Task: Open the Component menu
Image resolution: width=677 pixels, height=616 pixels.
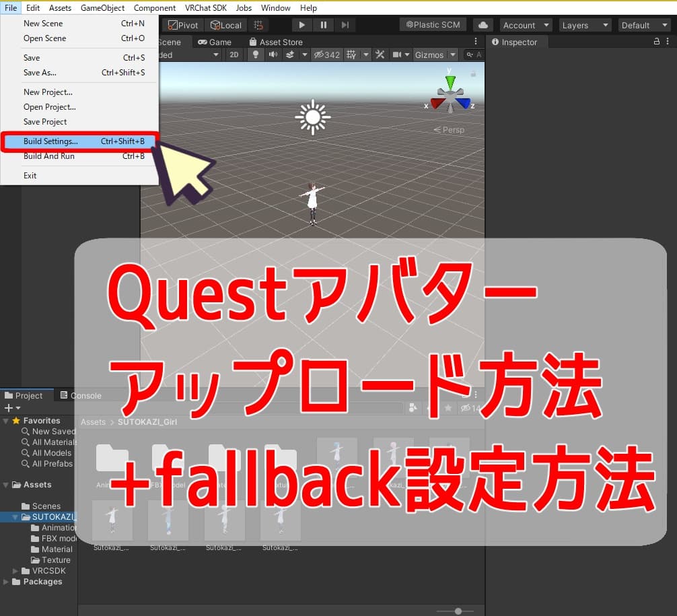Action: (x=155, y=8)
